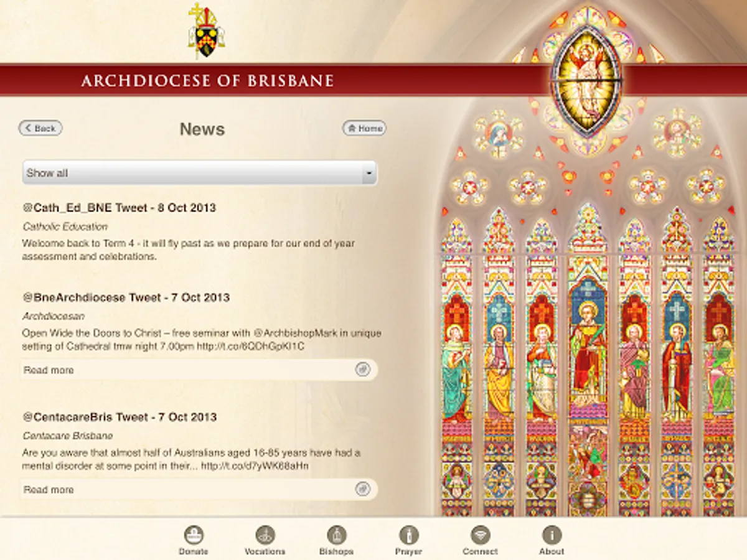The width and height of the screenshot is (747, 560).
Task: Click link icon on BneArchdiocese Read more row
Action: pyautogui.click(x=362, y=370)
